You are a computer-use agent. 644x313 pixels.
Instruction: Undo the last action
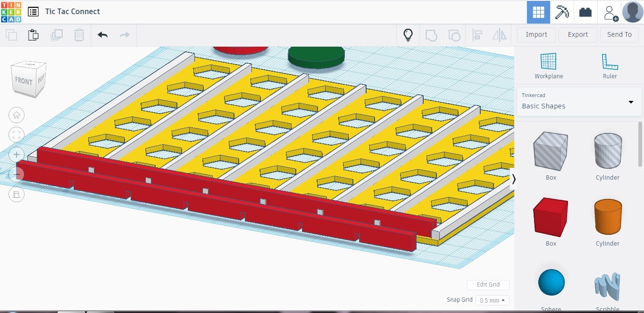(102, 35)
